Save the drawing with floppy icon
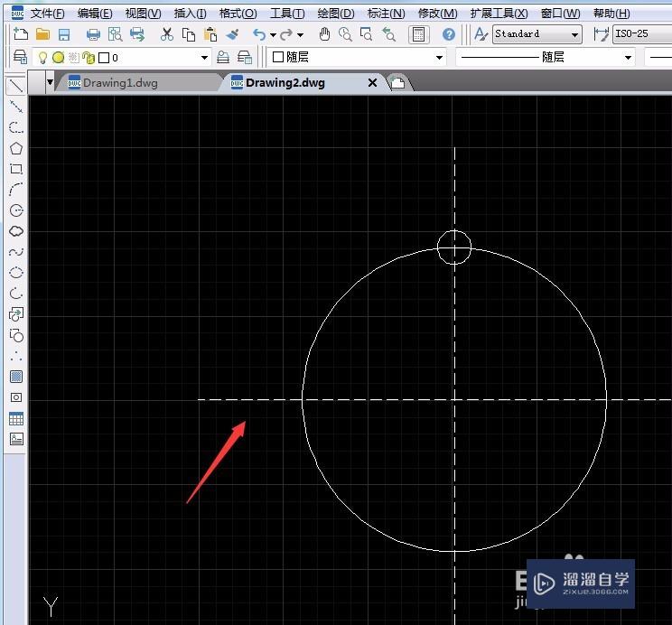 64,34
